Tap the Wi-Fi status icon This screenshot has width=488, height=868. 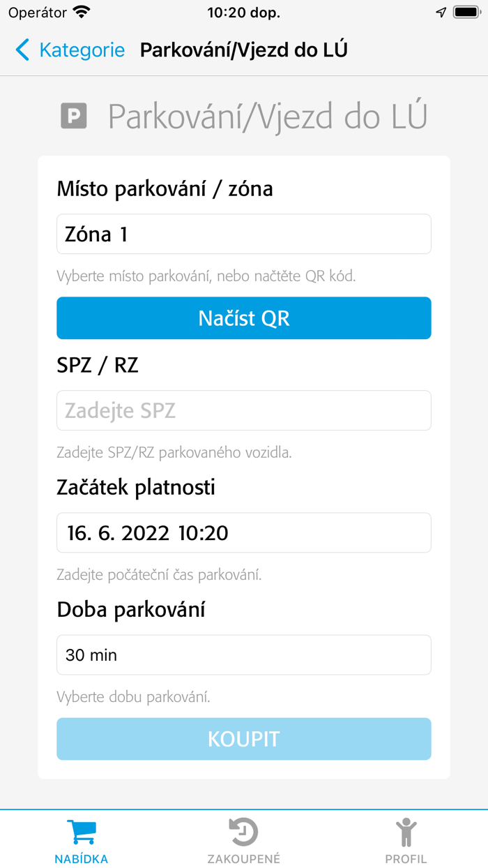point(82,13)
